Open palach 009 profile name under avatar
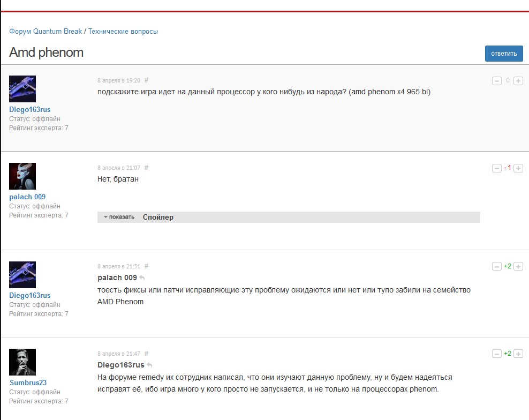This screenshot has height=420, width=529. tap(27, 197)
